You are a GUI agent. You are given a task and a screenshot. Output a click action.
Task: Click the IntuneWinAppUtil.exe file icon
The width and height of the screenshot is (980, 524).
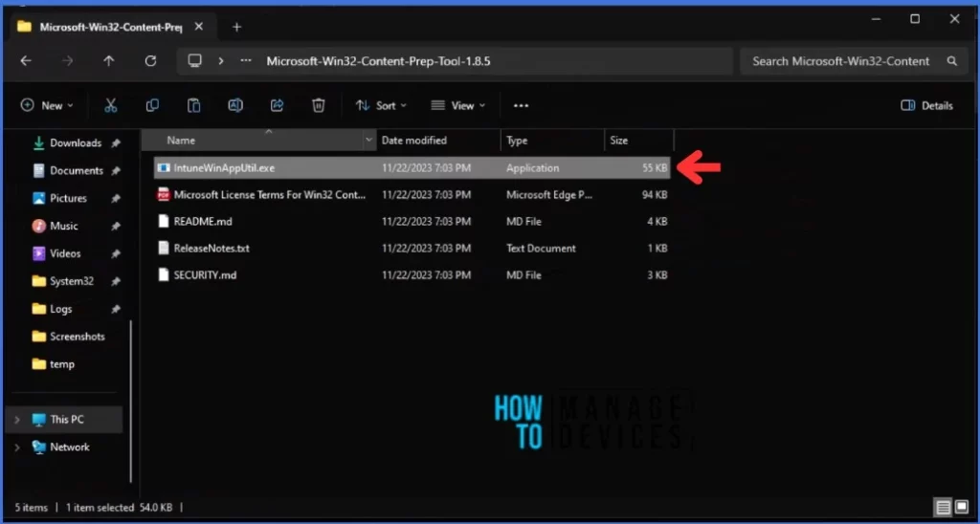point(164,168)
